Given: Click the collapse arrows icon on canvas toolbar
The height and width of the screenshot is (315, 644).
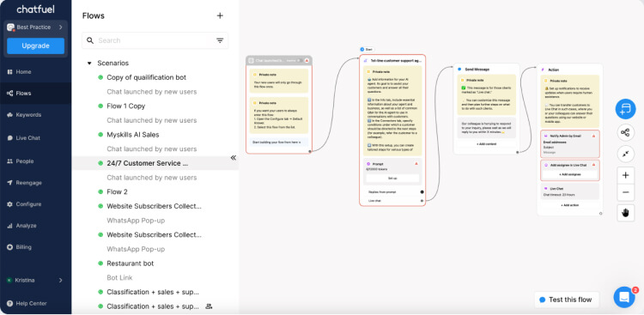Looking at the screenshot, I should click(x=625, y=154).
